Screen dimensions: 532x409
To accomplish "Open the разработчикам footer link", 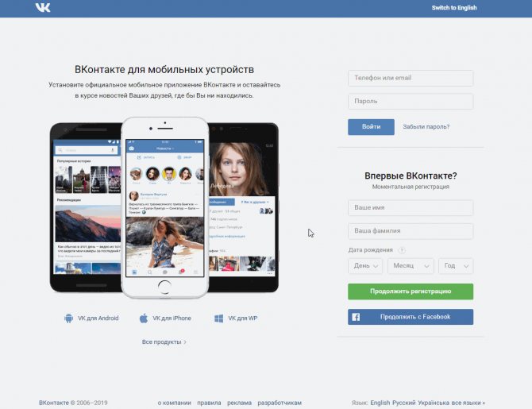I will tap(279, 403).
